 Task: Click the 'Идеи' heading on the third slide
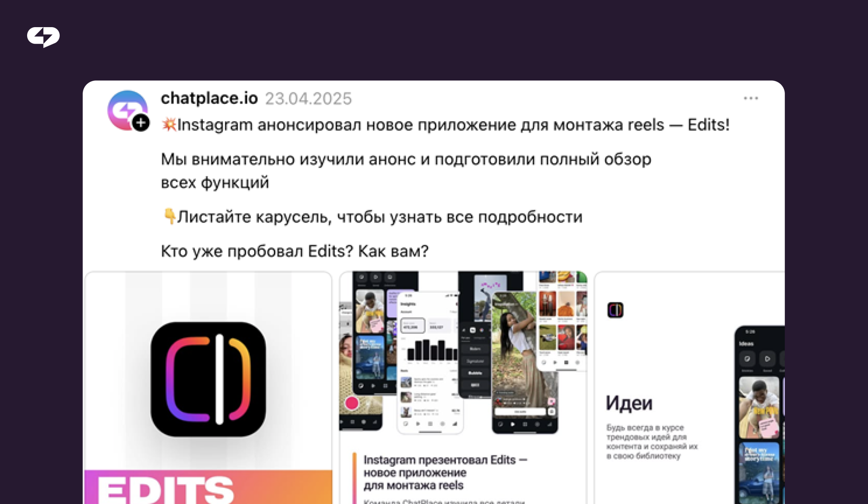click(x=629, y=403)
